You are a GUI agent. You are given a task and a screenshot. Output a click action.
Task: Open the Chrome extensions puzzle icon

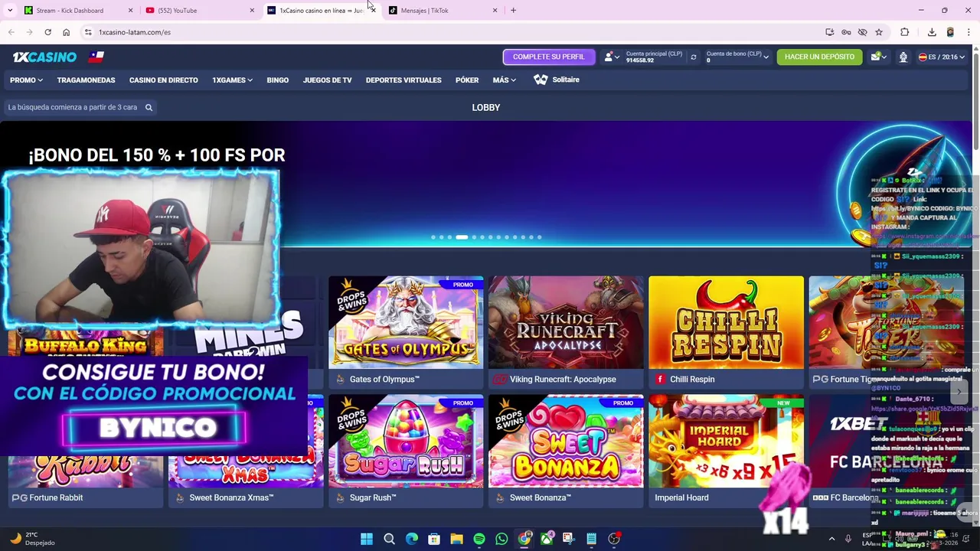tap(905, 32)
